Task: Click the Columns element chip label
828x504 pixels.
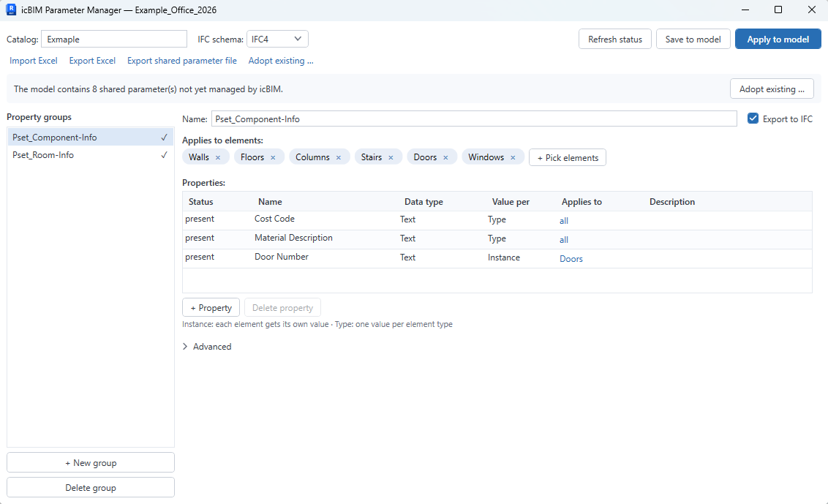Action: pyautogui.click(x=312, y=157)
